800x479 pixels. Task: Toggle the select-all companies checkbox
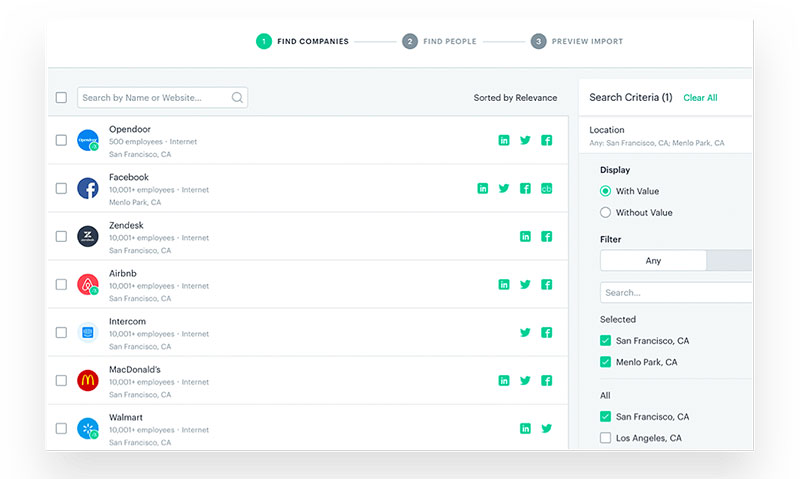tap(61, 97)
